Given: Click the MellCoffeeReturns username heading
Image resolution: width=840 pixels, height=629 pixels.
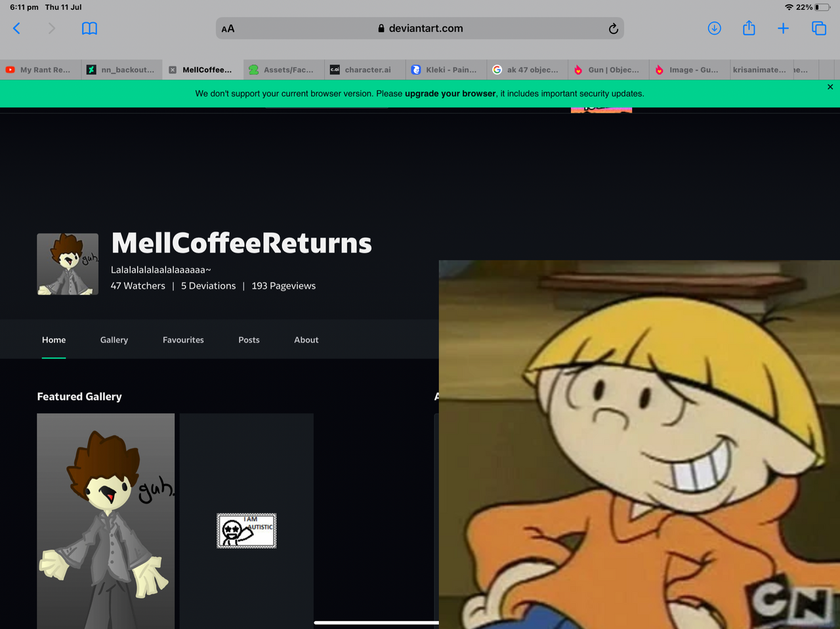Looking at the screenshot, I should 241,243.
